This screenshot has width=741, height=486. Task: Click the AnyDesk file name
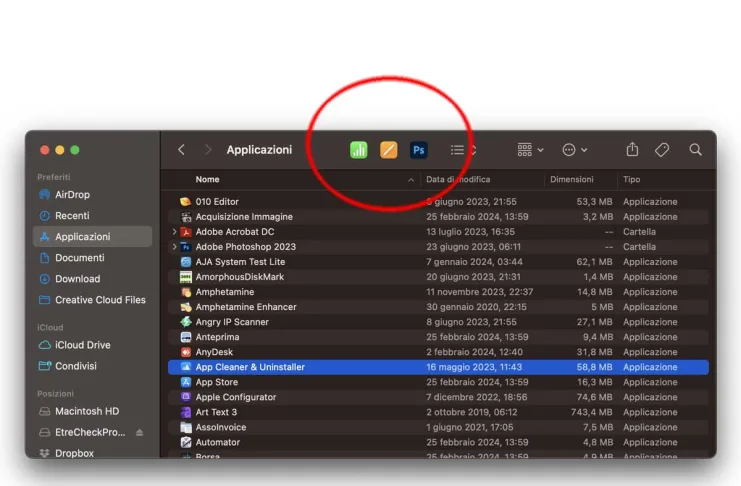click(214, 352)
